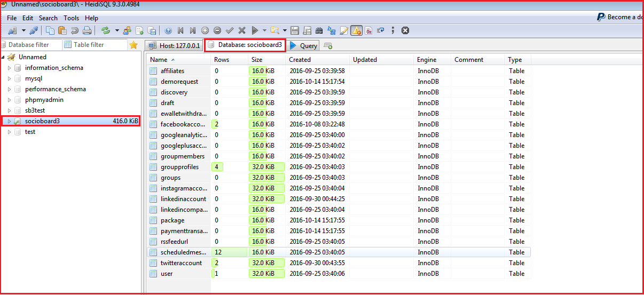
Task: Click the save floppy disk icon
Action: tap(294, 30)
